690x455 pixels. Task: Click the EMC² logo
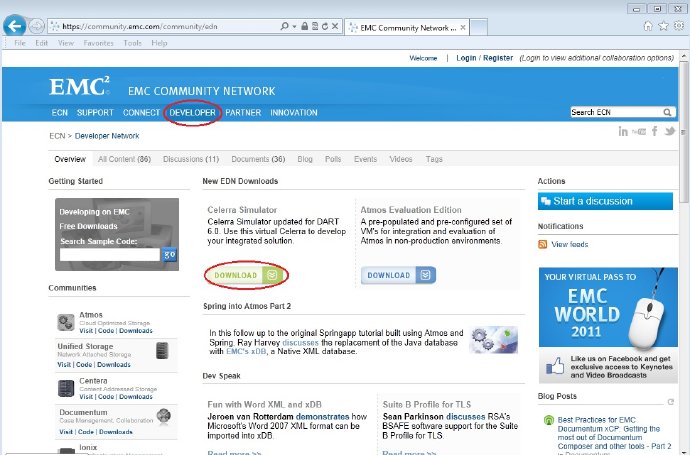(x=79, y=86)
